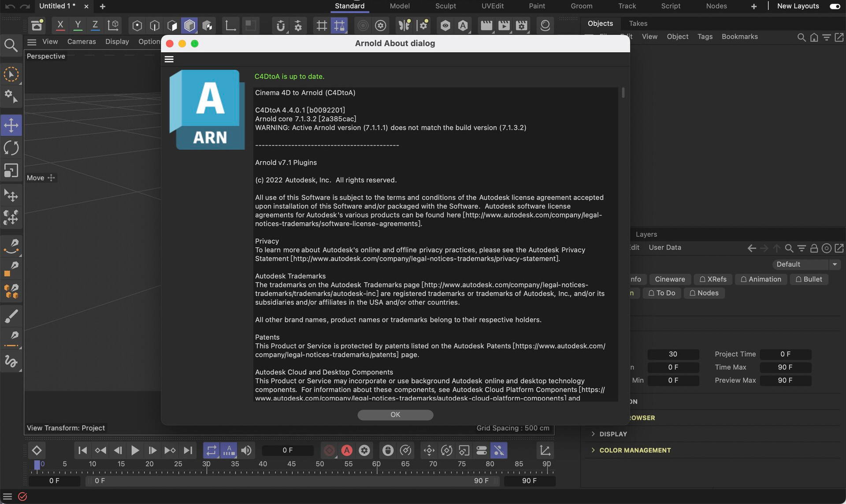Open a new project tab with plus

tap(103, 6)
